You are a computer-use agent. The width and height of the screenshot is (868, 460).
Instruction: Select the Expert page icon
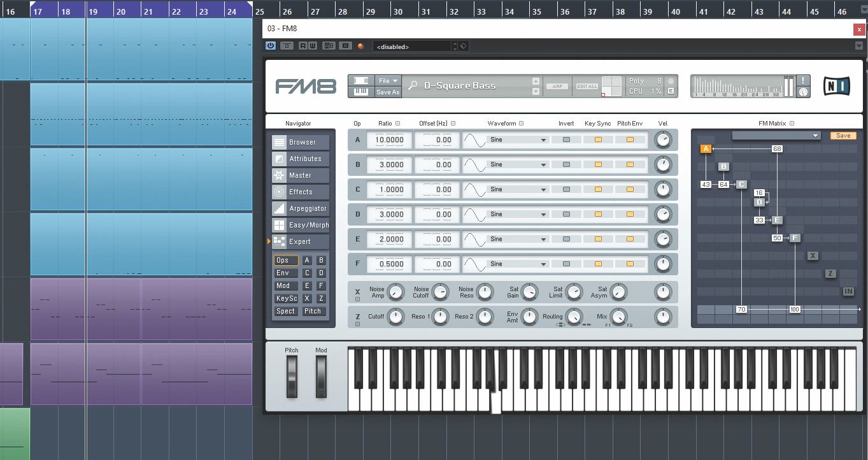[x=279, y=241]
